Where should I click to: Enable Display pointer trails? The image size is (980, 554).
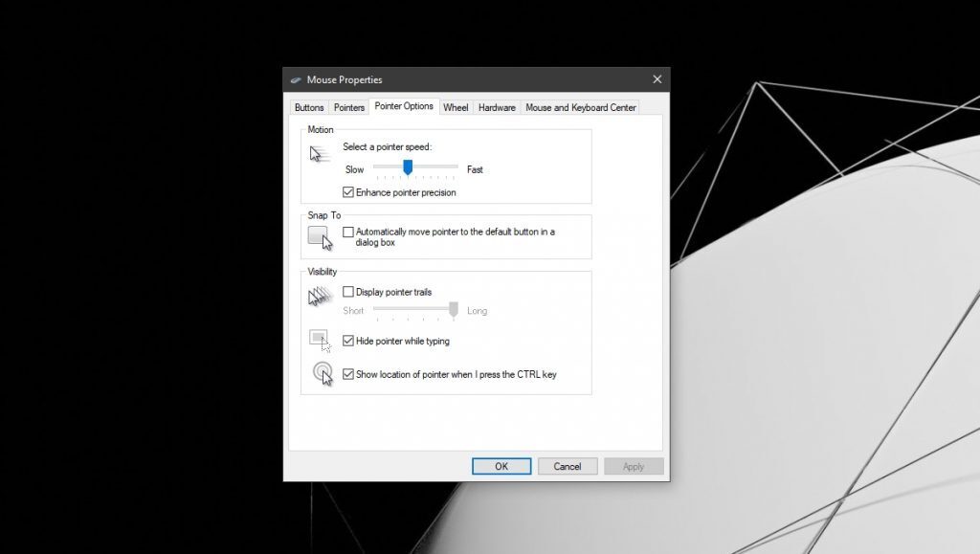pos(350,292)
